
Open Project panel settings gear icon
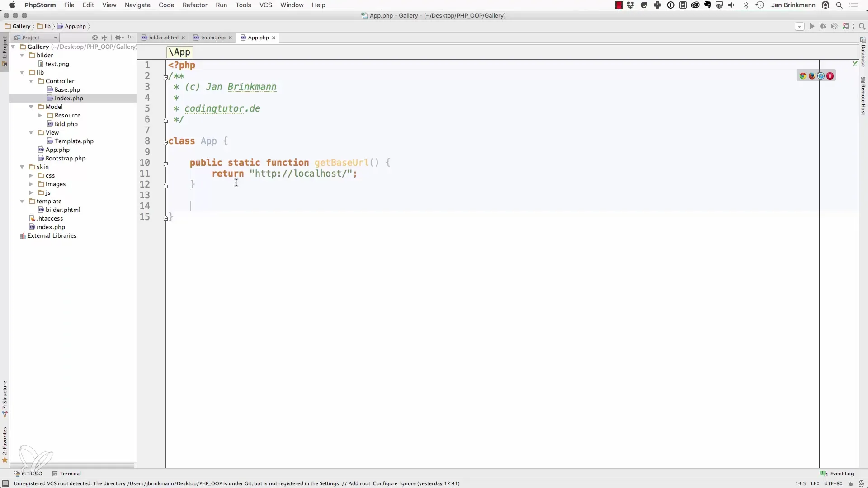coord(118,38)
